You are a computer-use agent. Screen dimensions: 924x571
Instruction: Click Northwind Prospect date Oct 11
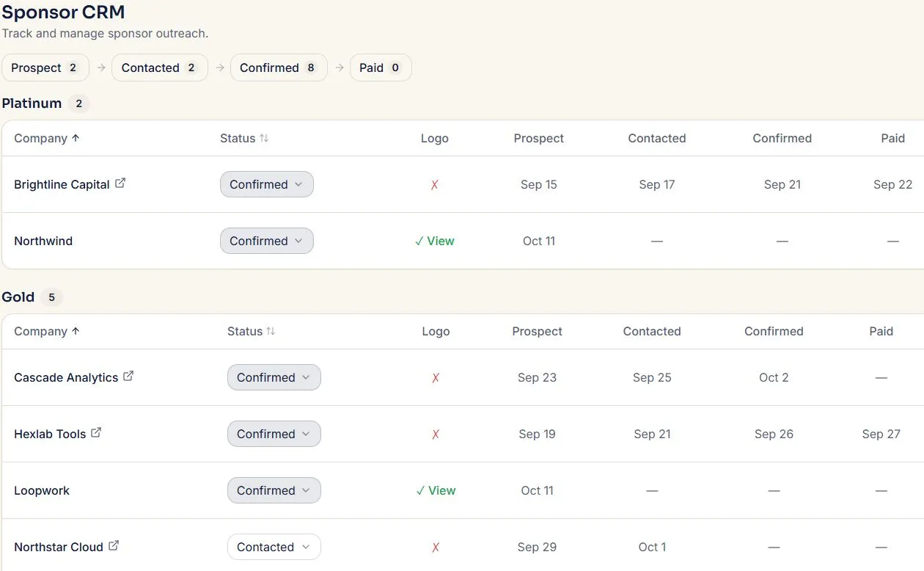coord(539,241)
